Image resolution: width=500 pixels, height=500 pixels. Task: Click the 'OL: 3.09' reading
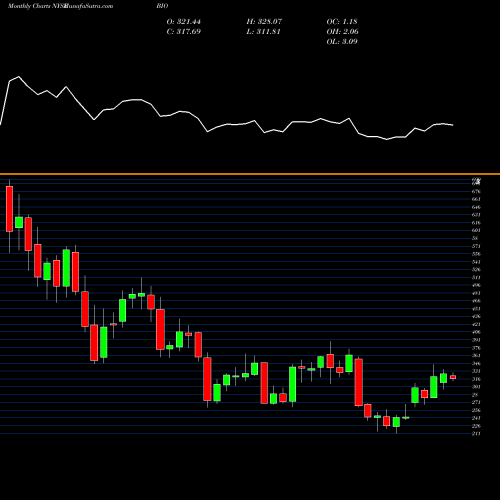click(x=342, y=42)
